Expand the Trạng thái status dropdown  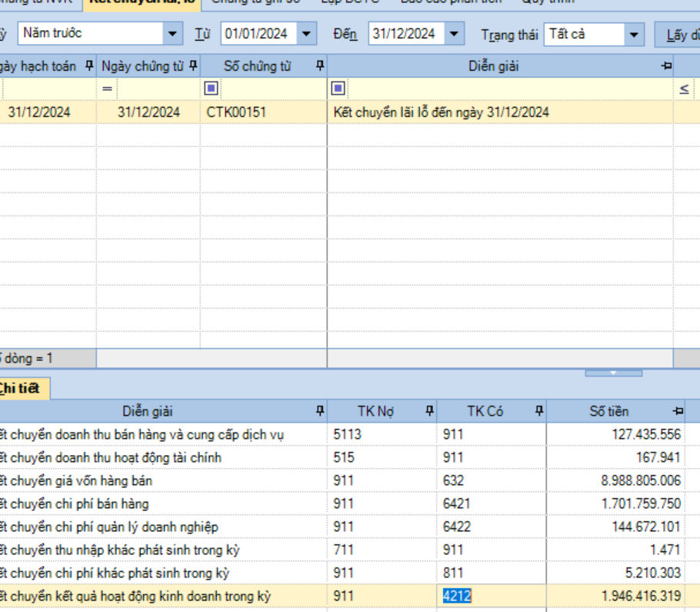634,34
